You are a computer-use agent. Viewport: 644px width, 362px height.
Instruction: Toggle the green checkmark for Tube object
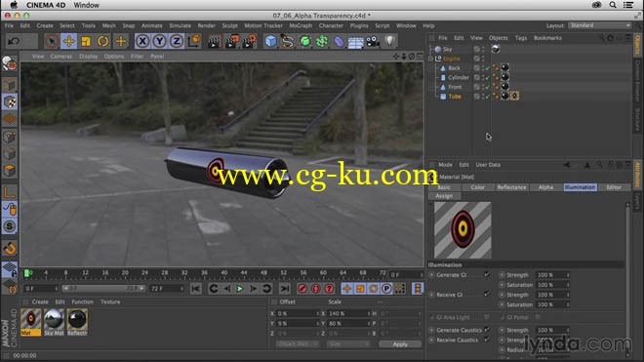click(488, 97)
